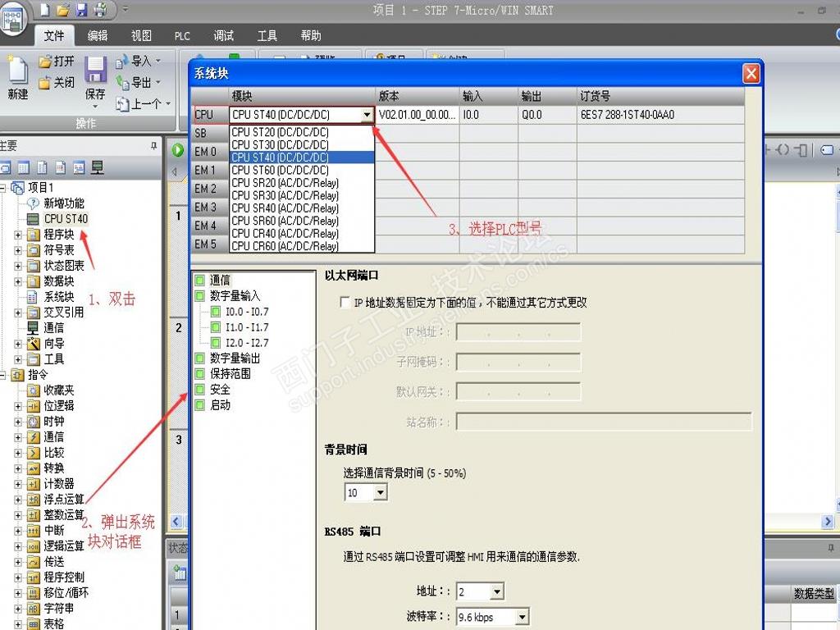This screenshot has width=840, height=630.
Task: Click the STEP 7-Micro/WIN SMART application button
Action: (x=11, y=18)
